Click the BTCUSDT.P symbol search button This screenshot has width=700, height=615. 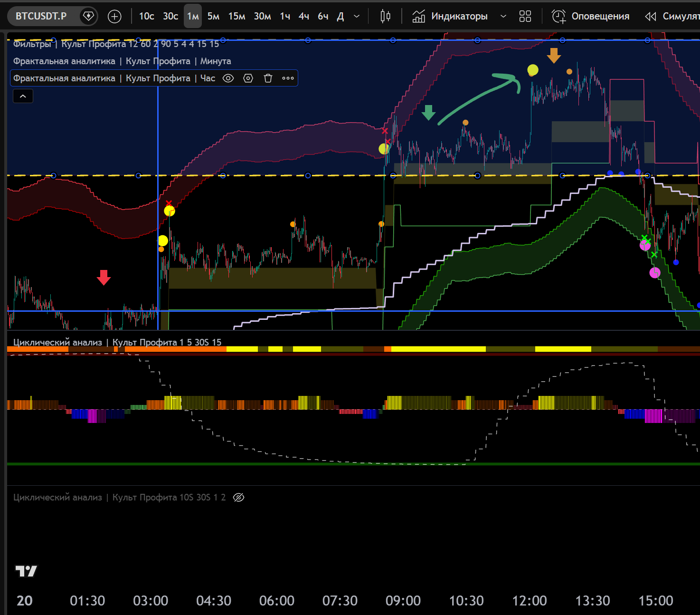pos(41,16)
